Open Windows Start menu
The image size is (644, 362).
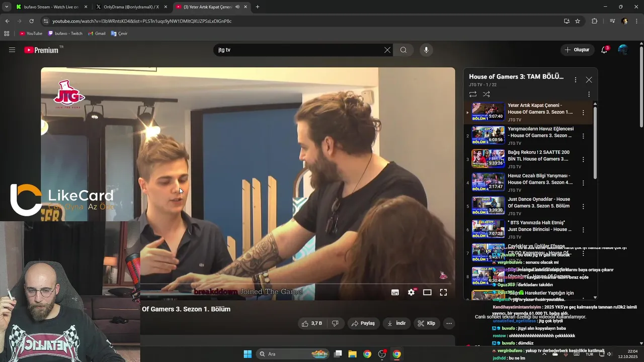248,354
